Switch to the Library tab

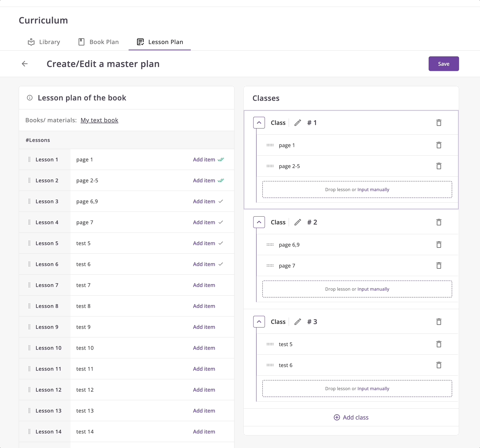coord(44,42)
